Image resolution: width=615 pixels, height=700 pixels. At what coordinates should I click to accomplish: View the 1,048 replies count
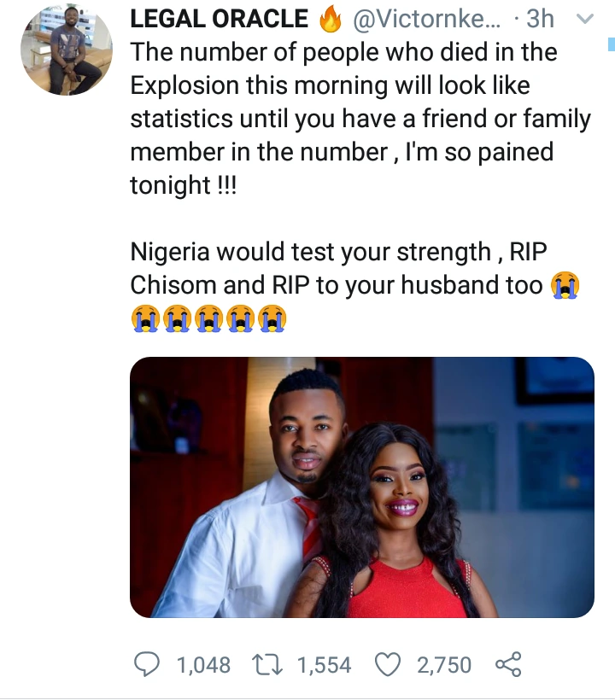tap(203, 665)
